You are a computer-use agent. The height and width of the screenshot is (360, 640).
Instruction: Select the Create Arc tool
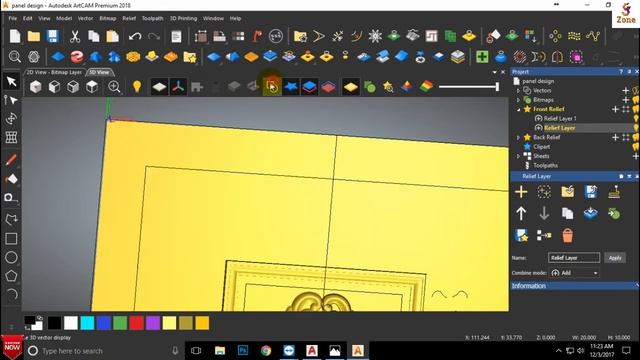click(x=11, y=294)
